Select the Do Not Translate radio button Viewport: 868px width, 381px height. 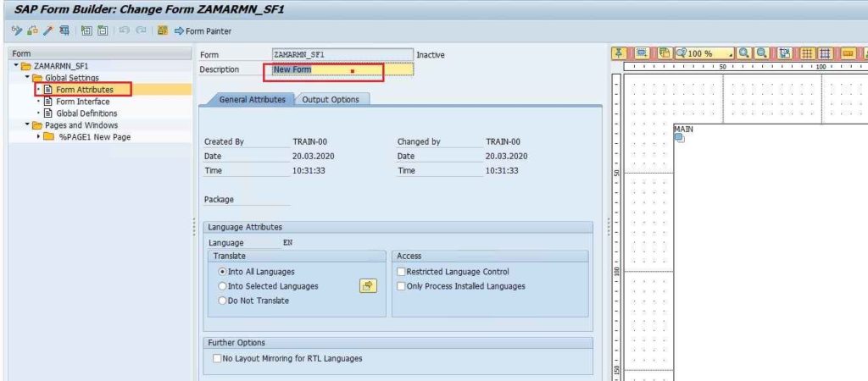(x=223, y=301)
